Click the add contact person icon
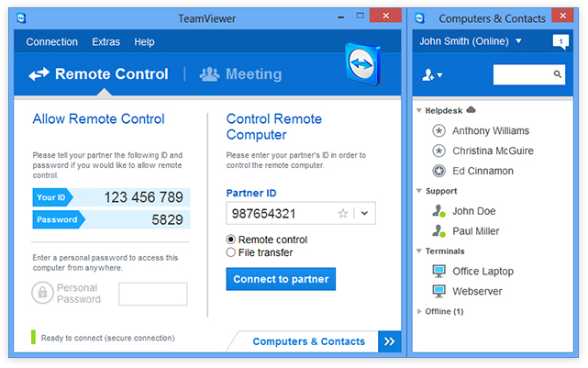Viewport: 588px width, 368px height. (x=430, y=75)
